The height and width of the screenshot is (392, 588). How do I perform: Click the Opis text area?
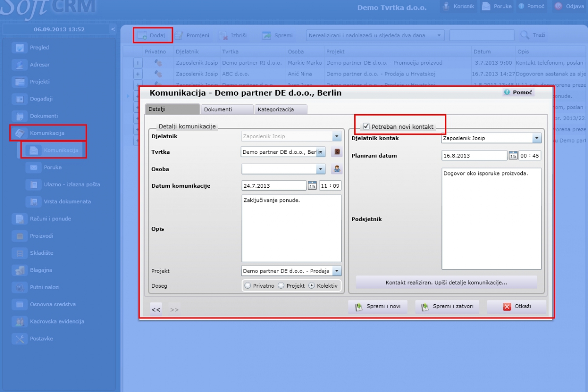[x=292, y=228]
